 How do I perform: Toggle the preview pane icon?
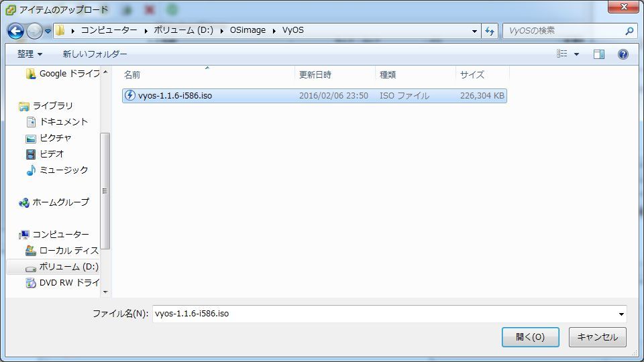[599, 54]
